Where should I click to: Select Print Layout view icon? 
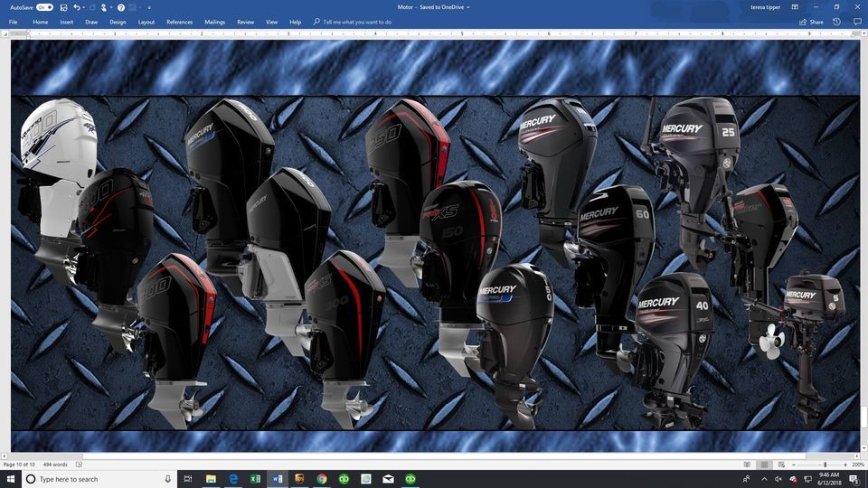coord(764,465)
